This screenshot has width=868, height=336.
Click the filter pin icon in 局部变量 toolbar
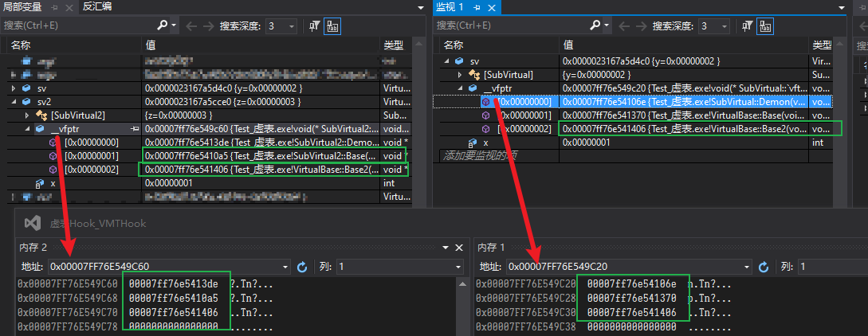[314, 25]
